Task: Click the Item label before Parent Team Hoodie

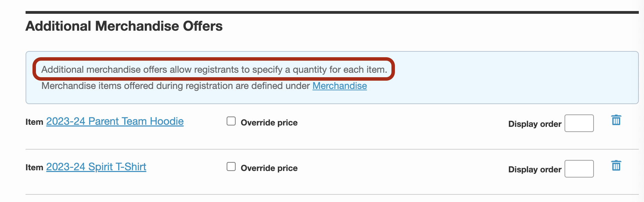Action: 34,122
